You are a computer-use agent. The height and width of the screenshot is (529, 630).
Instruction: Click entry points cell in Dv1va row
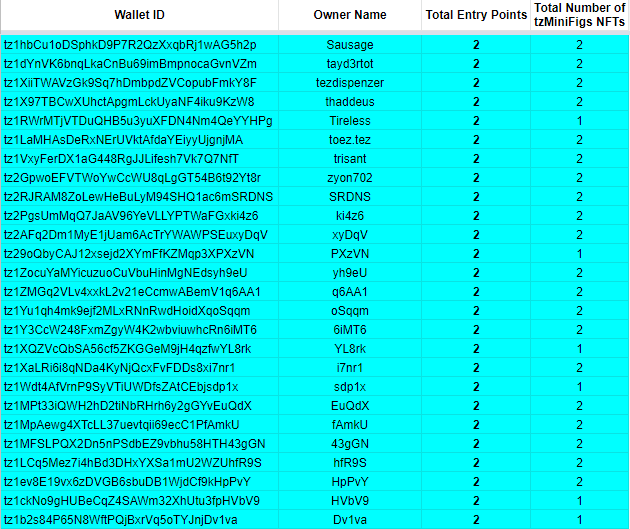coord(476,520)
